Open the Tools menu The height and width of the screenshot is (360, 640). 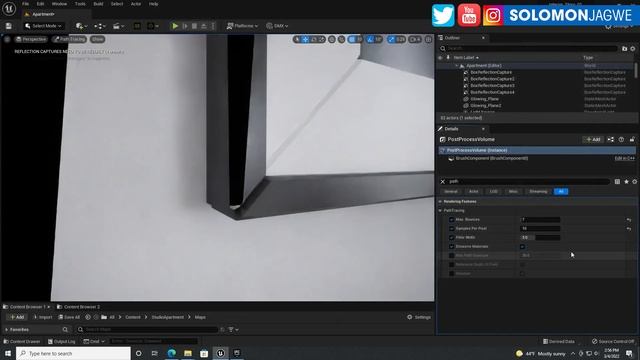point(80,4)
